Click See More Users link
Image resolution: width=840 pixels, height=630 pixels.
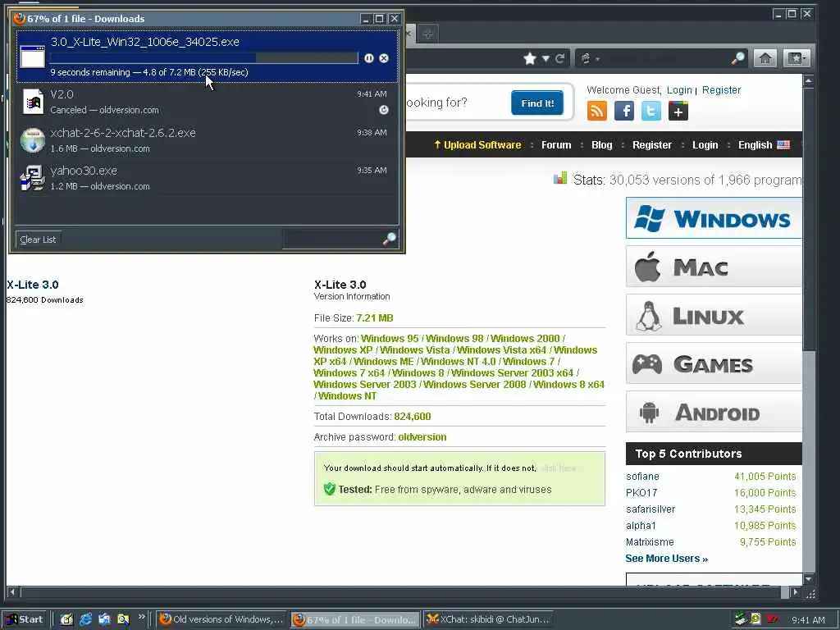(x=666, y=559)
